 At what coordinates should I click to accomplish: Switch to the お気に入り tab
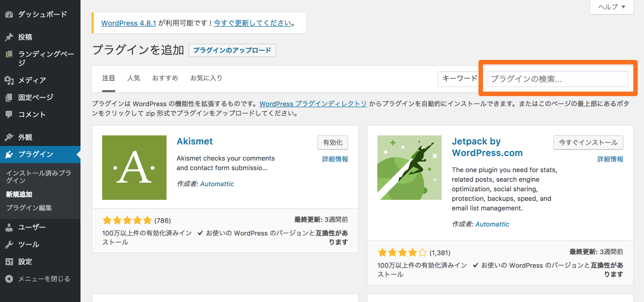pos(206,78)
